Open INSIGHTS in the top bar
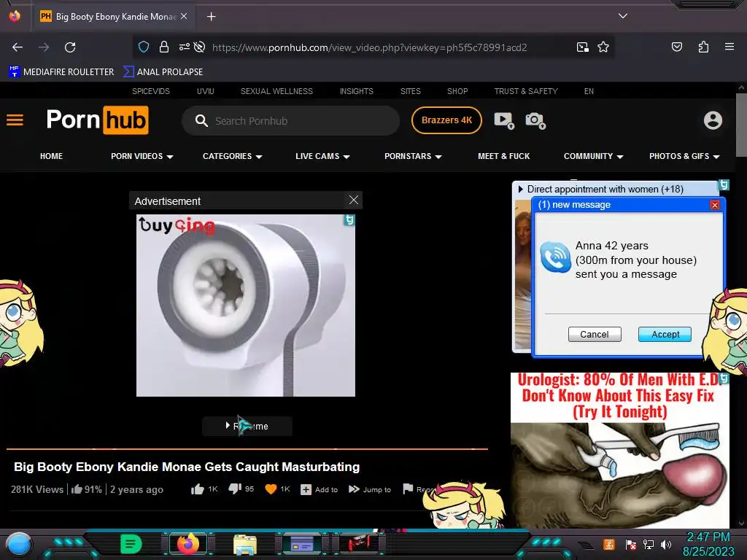 (x=356, y=91)
